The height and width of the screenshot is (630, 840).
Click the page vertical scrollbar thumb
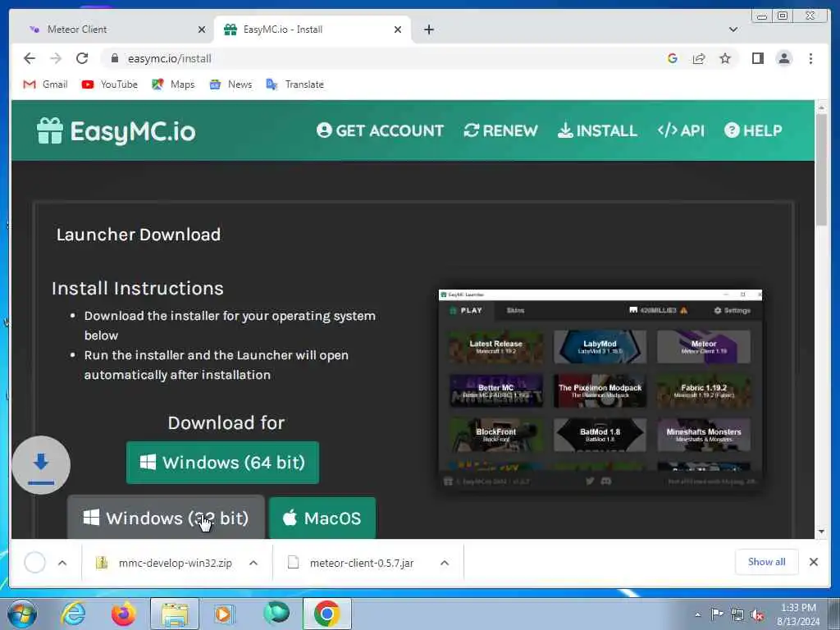click(821, 169)
